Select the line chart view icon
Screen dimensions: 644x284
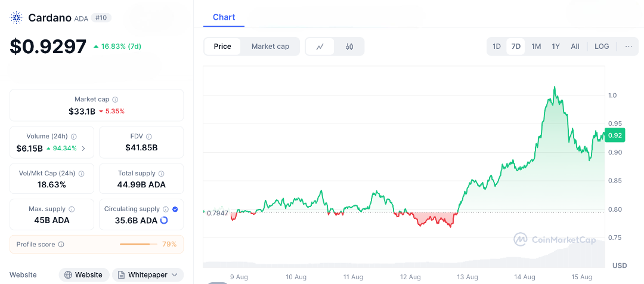[x=320, y=47]
